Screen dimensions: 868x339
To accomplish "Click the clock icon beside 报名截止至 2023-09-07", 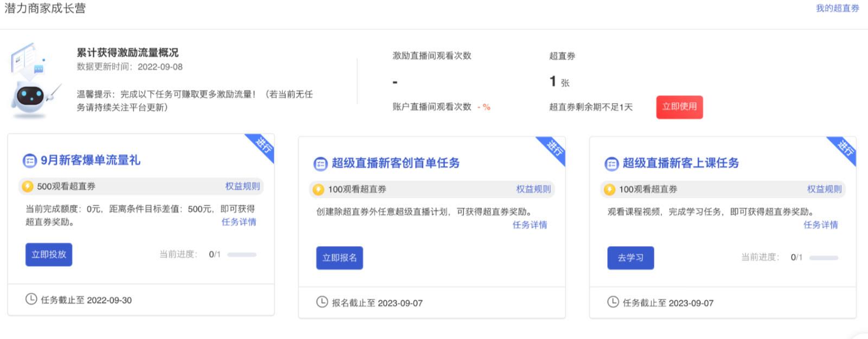I will coord(322,302).
